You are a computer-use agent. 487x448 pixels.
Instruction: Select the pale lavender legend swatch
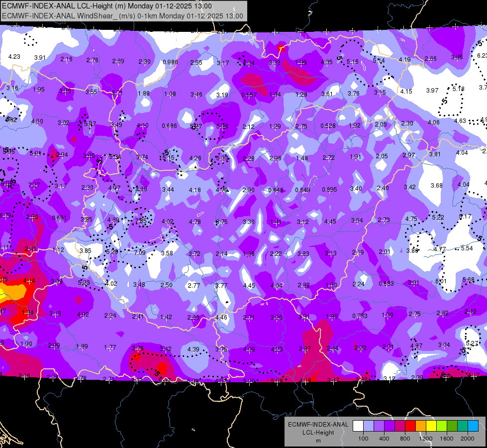[368, 426]
